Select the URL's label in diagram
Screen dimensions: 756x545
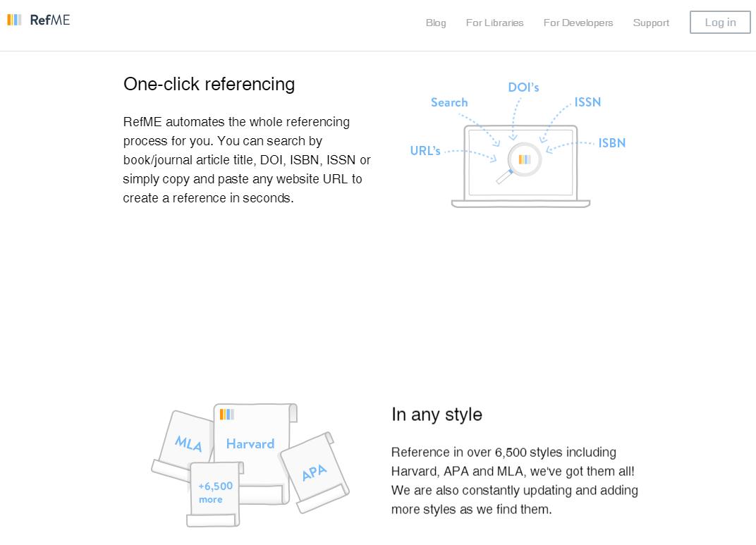[425, 151]
